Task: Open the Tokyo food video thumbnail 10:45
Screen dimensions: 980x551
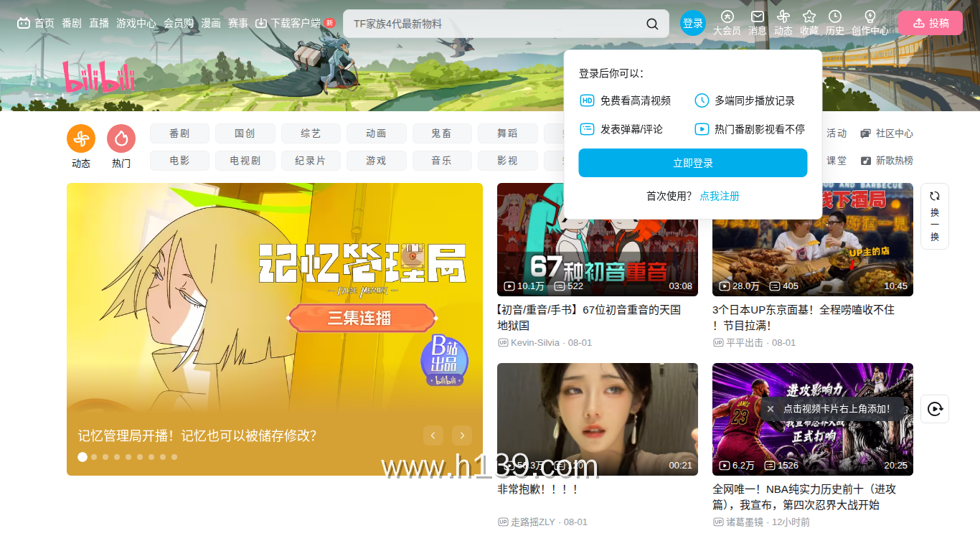Action: click(x=813, y=240)
